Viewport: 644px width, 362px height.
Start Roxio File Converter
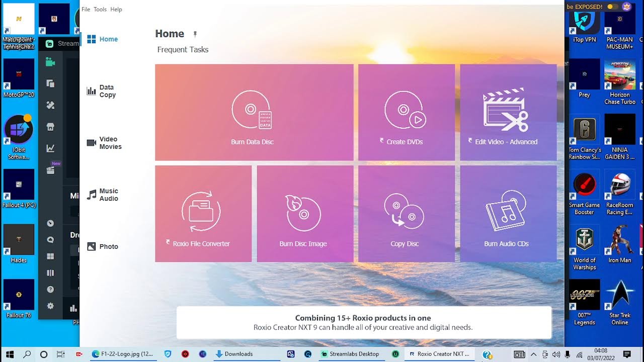coord(203,214)
